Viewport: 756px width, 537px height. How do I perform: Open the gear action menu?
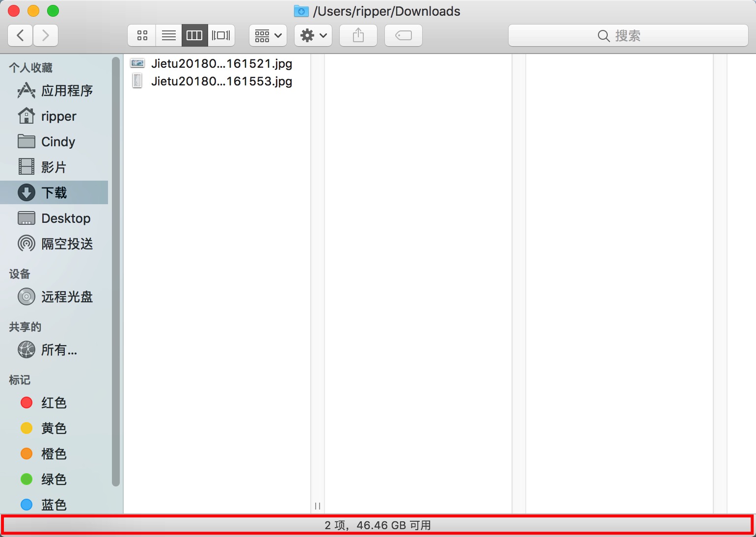pos(313,35)
